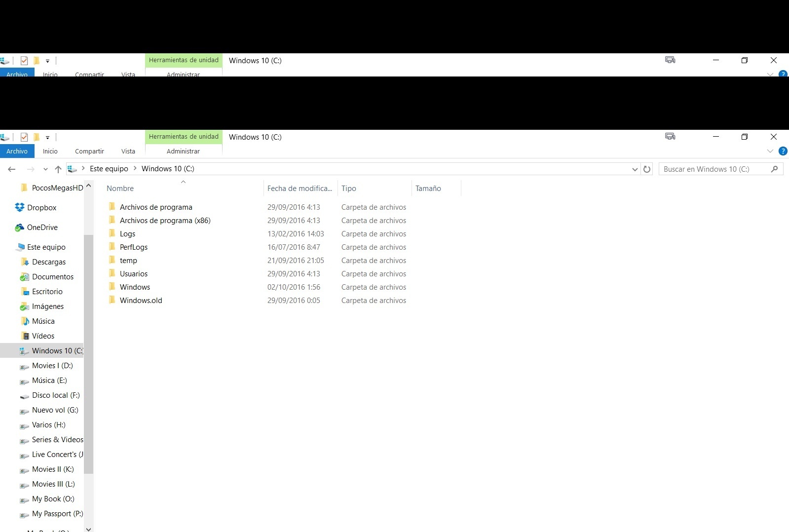Open the Series & Videos drive
Viewport: 789px width, 532px height.
(x=51, y=440)
